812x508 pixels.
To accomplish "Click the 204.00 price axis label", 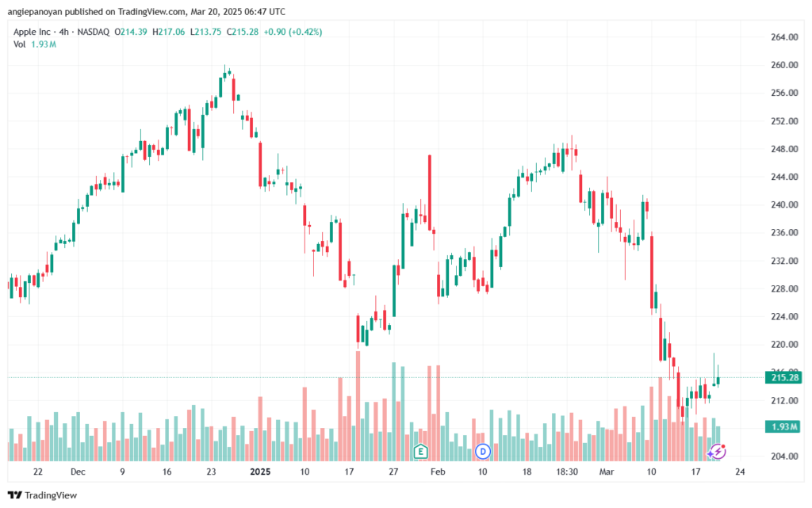I will tap(784, 456).
